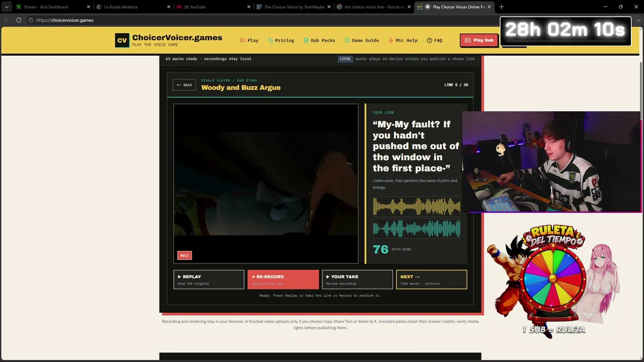This screenshot has height=362, width=644.
Task: Close the YouTube tab
Action: pyautogui.click(x=249, y=7)
